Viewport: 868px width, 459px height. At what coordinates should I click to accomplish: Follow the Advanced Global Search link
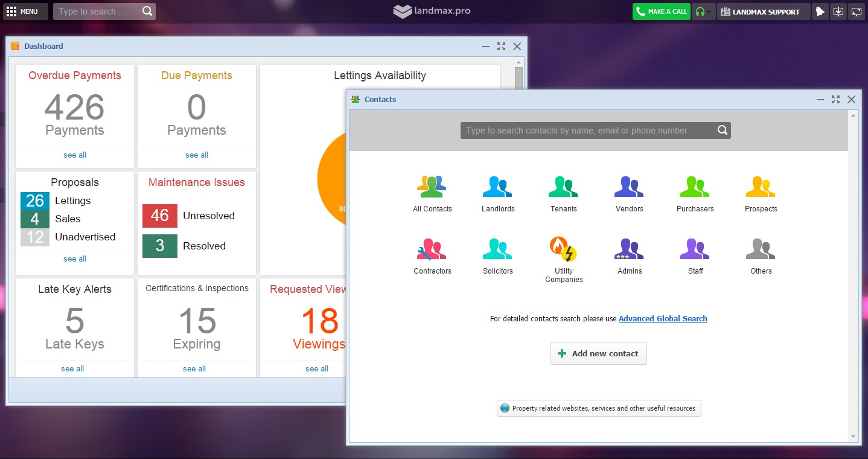663,318
